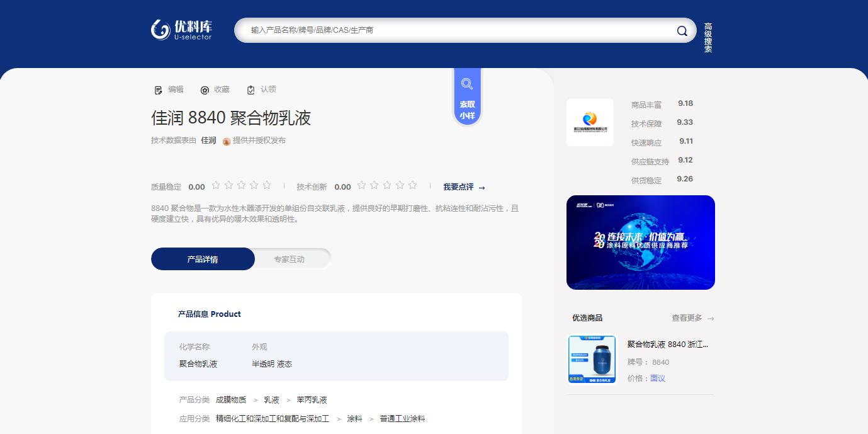Open the 苯丙乳液 category

point(312,400)
